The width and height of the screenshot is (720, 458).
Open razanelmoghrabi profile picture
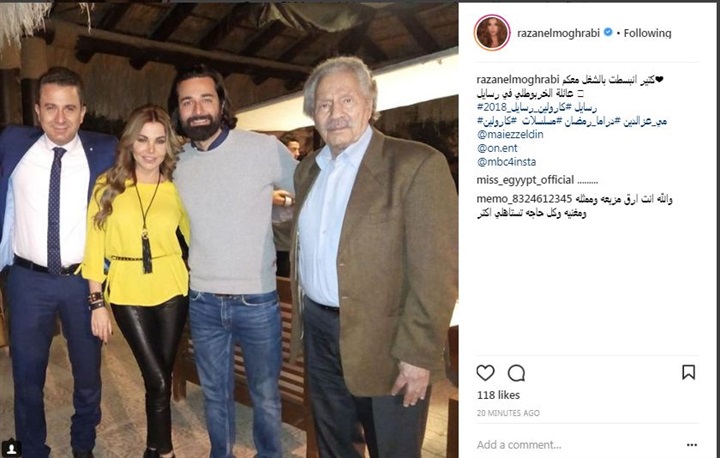tap(492, 33)
